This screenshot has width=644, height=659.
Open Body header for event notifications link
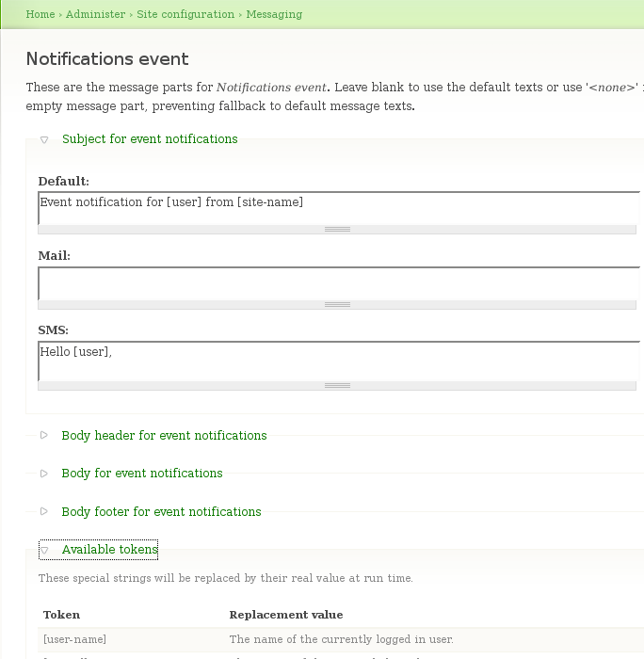(164, 436)
